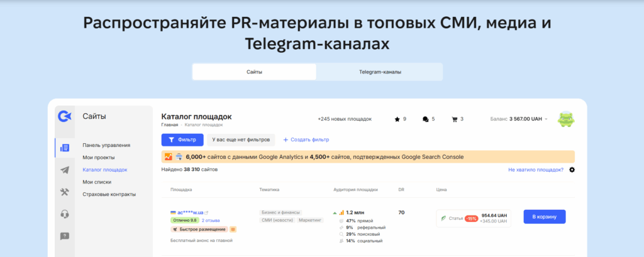Open the 2 отзыва reviews link

pos(211,221)
